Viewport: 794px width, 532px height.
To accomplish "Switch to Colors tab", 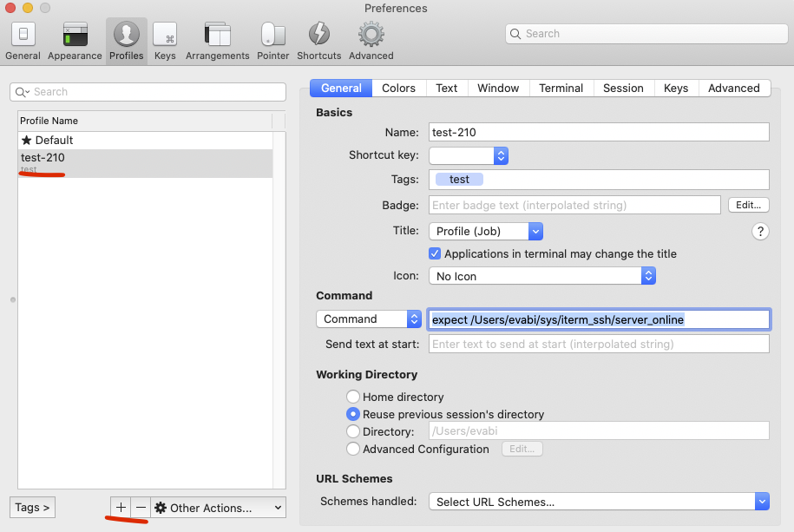I will (398, 89).
